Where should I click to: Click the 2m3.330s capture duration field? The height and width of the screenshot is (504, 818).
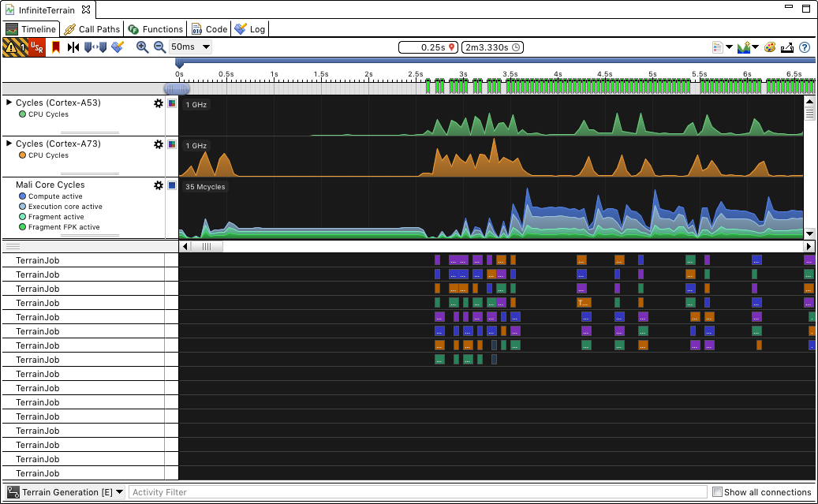(x=492, y=47)
